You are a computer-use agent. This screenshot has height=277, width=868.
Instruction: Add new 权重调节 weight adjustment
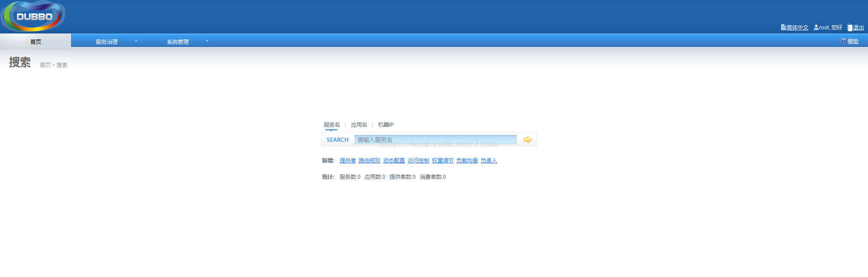tap(443, 161)
